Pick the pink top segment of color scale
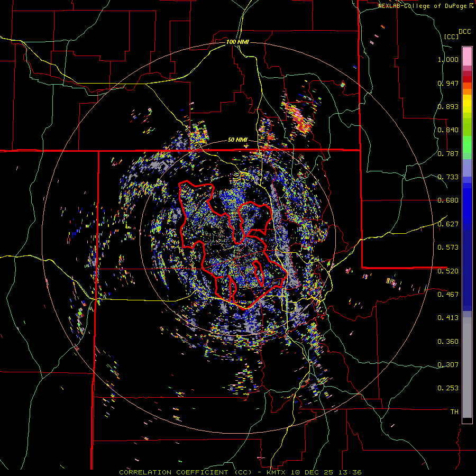 point(467,56)
